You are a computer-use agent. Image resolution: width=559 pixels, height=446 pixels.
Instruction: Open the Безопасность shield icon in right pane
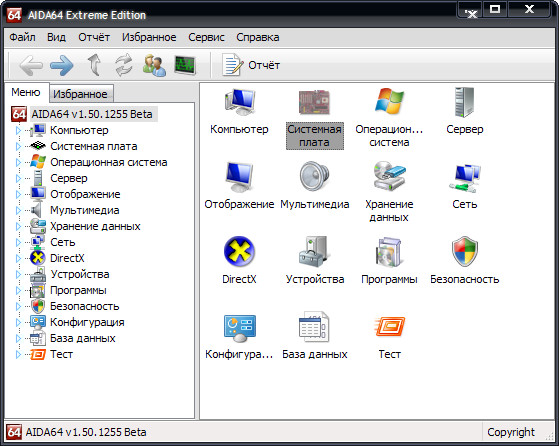point(465,260)
